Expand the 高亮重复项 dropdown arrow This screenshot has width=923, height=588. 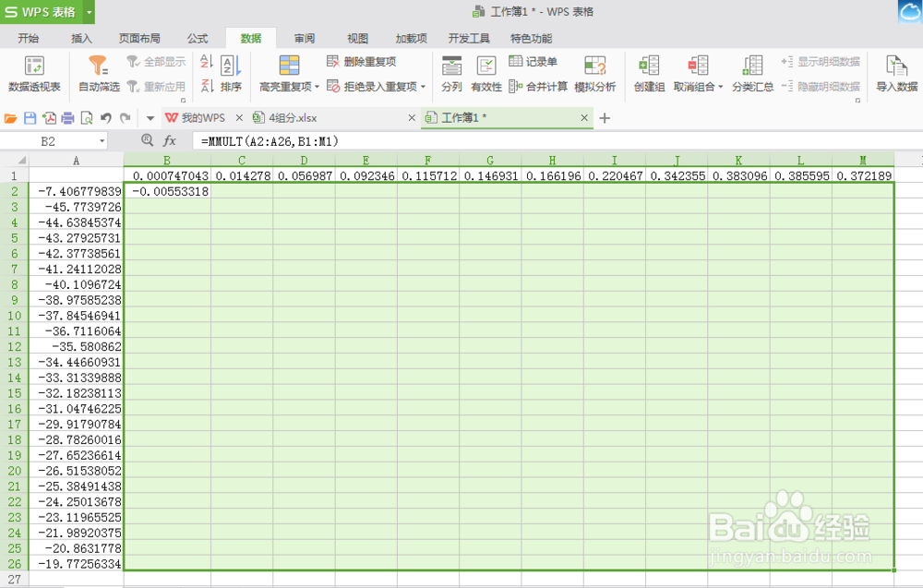point(317,87)
